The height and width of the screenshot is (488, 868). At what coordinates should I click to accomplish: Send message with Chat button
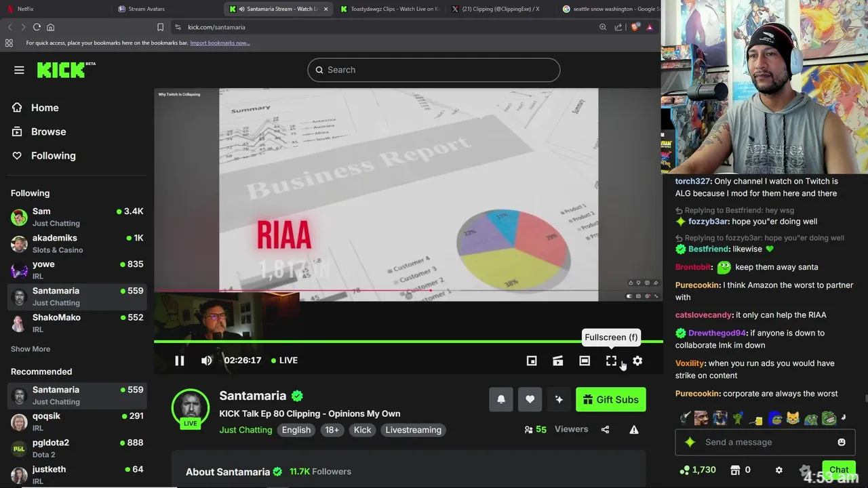coord(838,470)
